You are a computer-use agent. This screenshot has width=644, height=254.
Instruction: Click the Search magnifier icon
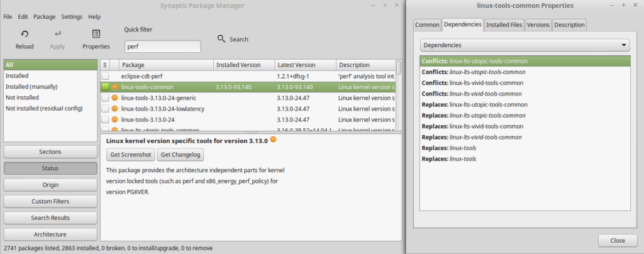221,39
